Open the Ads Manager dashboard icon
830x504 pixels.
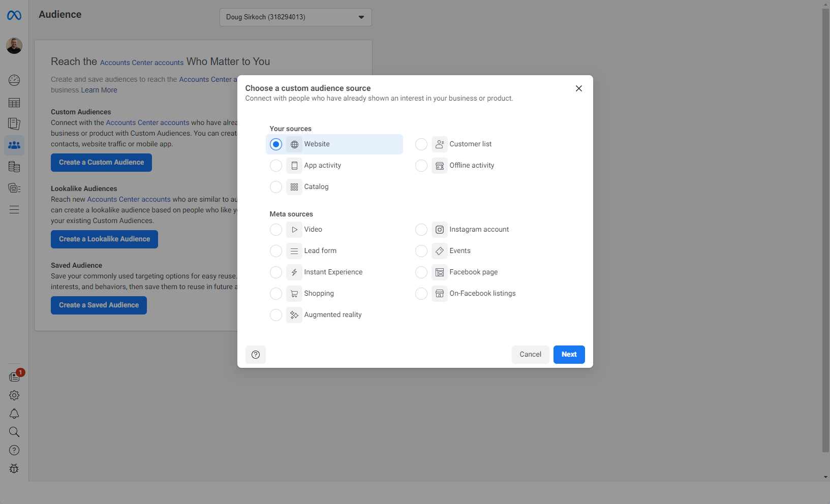point(14,80)
